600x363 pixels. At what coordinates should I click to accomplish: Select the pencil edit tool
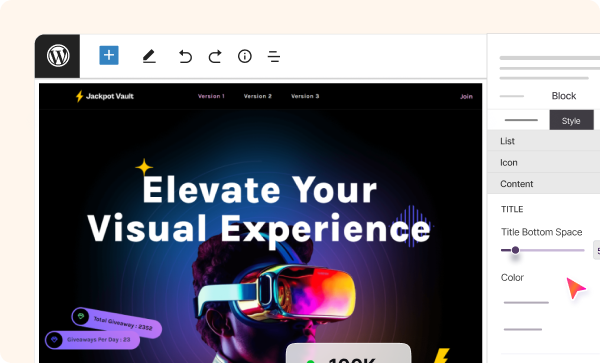149,56
